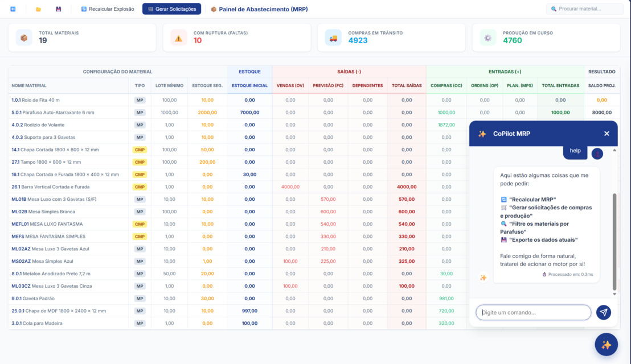631x364 pixels.
Task: Click the chat scrollbar down arrow
Action: click(614, 294)
